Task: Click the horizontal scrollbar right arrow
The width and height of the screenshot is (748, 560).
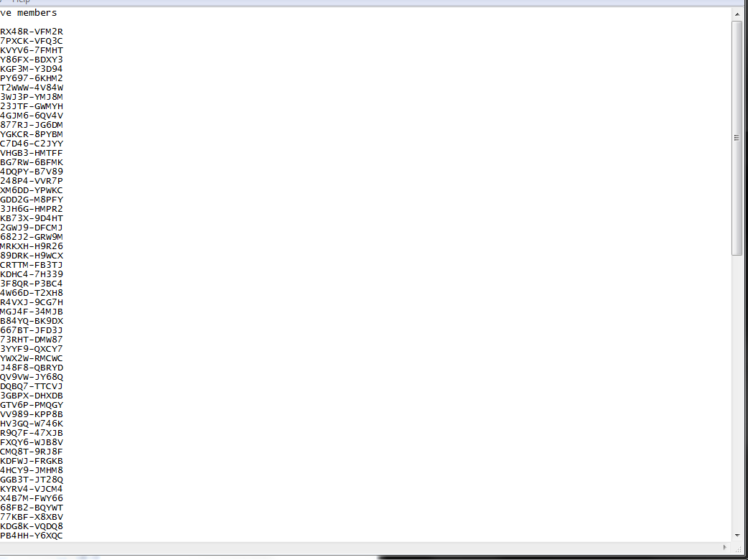Action: tap(725, 547)
